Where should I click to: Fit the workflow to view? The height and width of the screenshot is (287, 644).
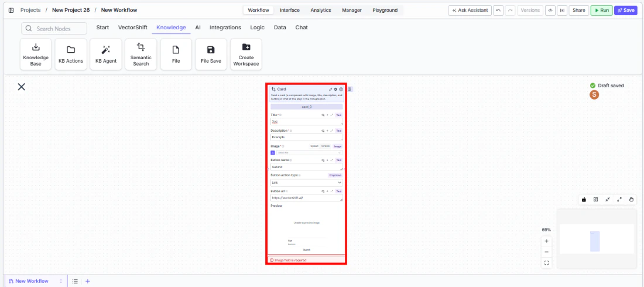546,263
